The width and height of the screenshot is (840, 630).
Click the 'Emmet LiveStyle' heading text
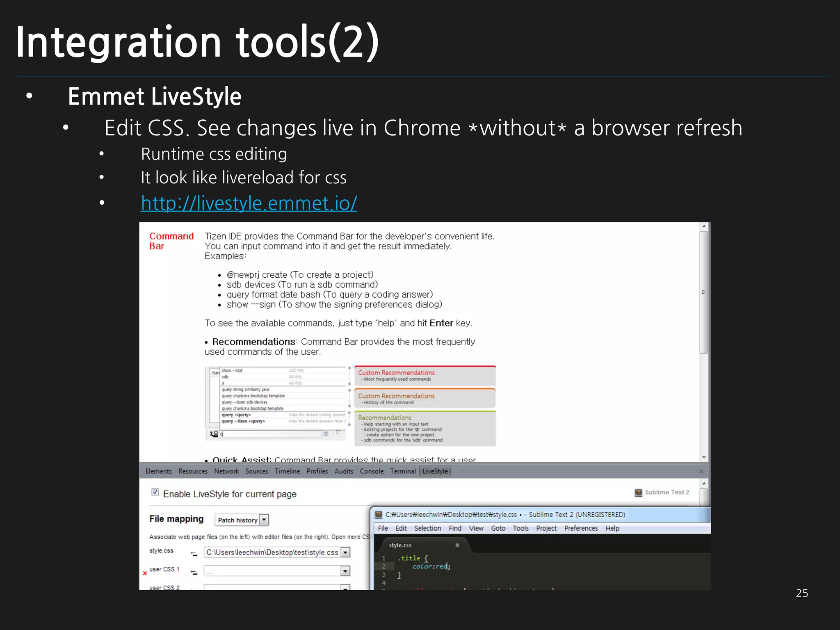point(155,96)
